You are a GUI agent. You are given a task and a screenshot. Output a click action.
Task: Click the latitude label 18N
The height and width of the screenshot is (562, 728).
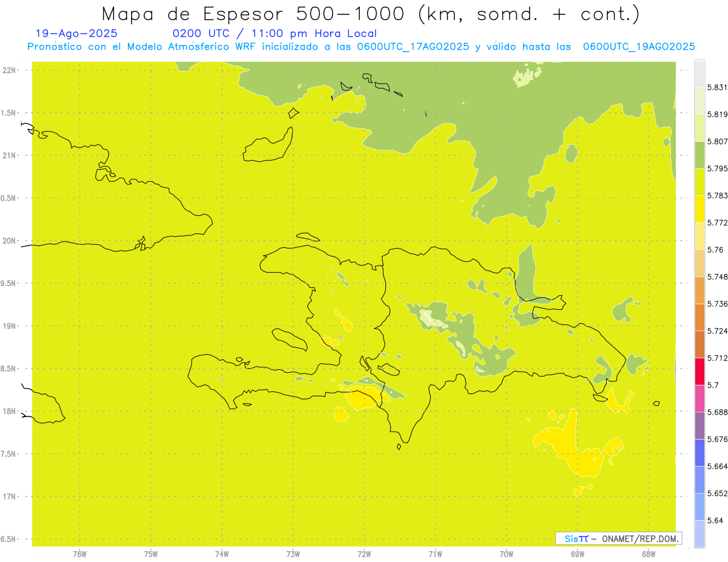9,411
